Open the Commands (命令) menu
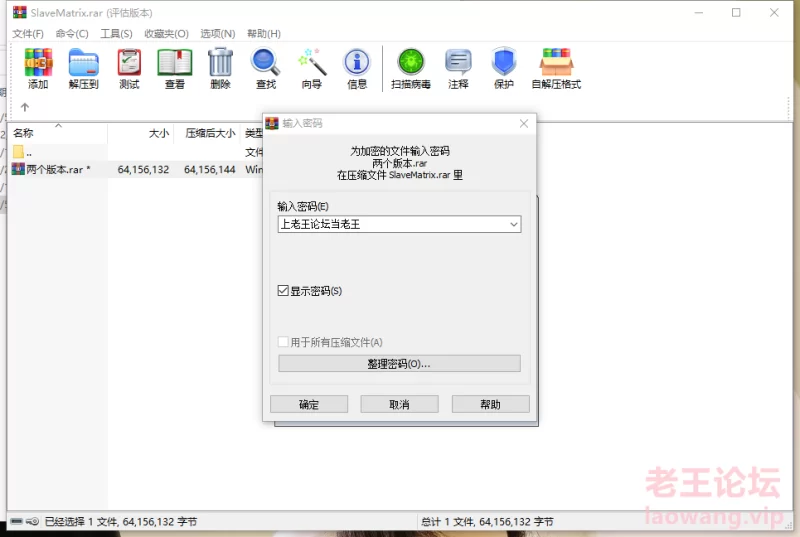The height and width of the screenshot is (537, 800). coord(72,34)
